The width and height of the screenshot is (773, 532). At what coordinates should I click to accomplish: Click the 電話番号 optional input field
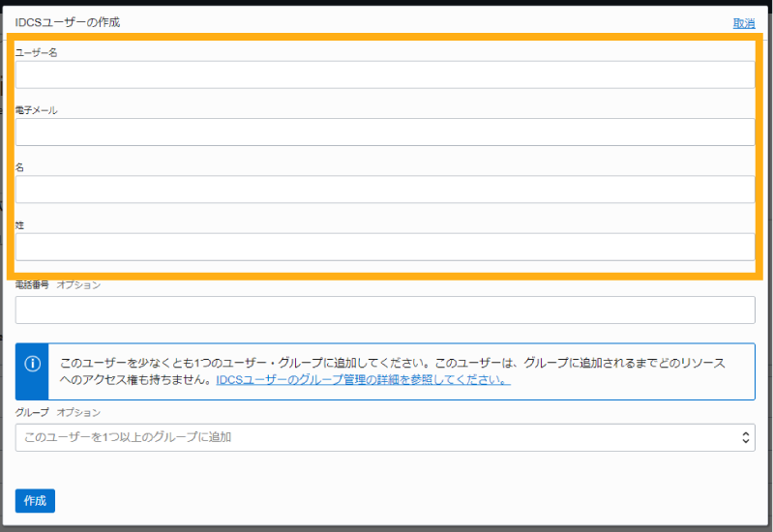[x=385, y=310]
